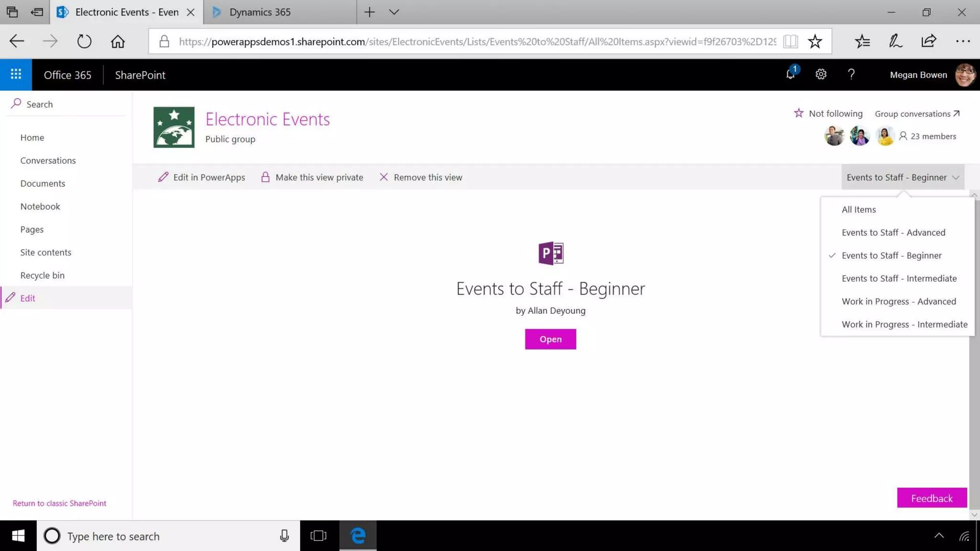Open the settings gear in SharePoint header
Screen dimensions: 980x551
pyautogui.click(x=821, y=74)
